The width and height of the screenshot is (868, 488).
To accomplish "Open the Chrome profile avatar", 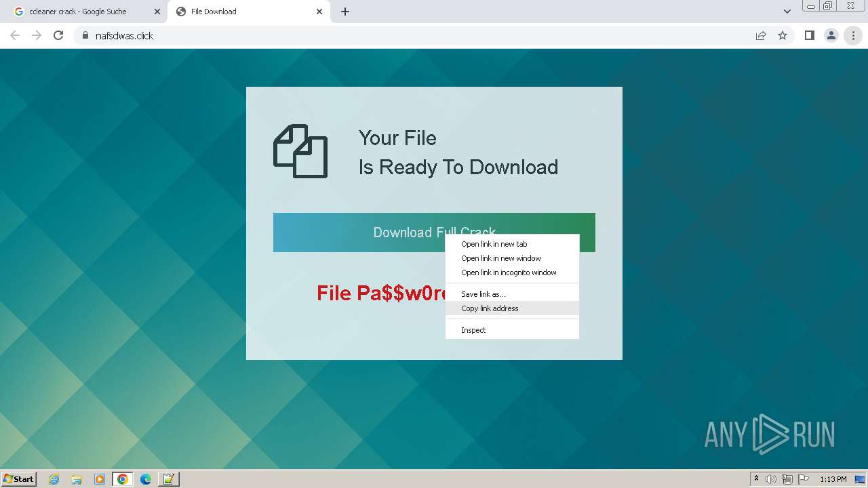I will pyautogui.click(x=831, y=36).
